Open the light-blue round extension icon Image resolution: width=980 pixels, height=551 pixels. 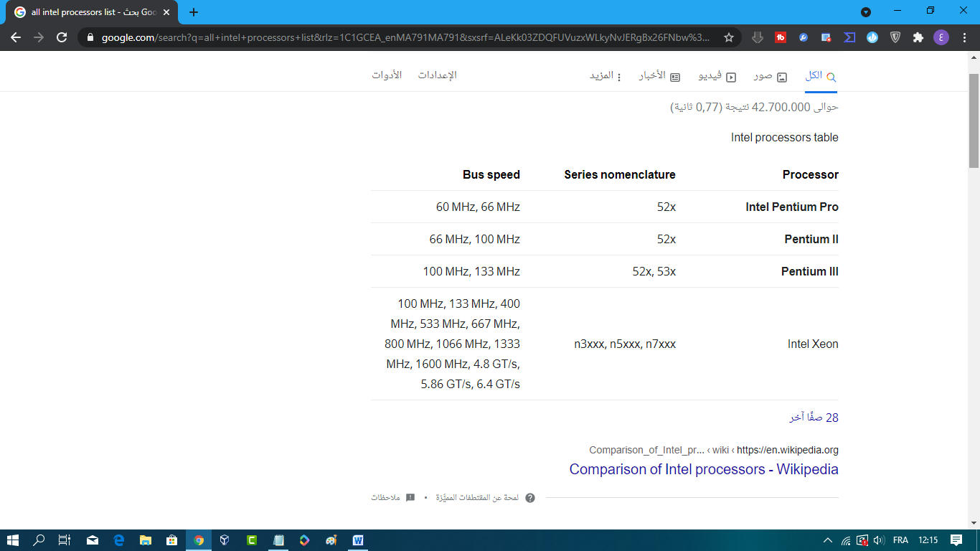872,37
